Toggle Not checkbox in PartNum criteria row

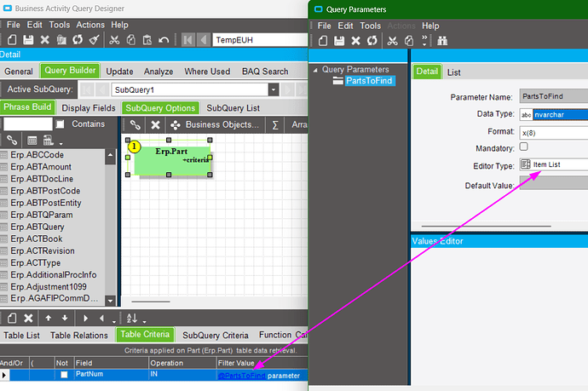click(x=64, y=375)
